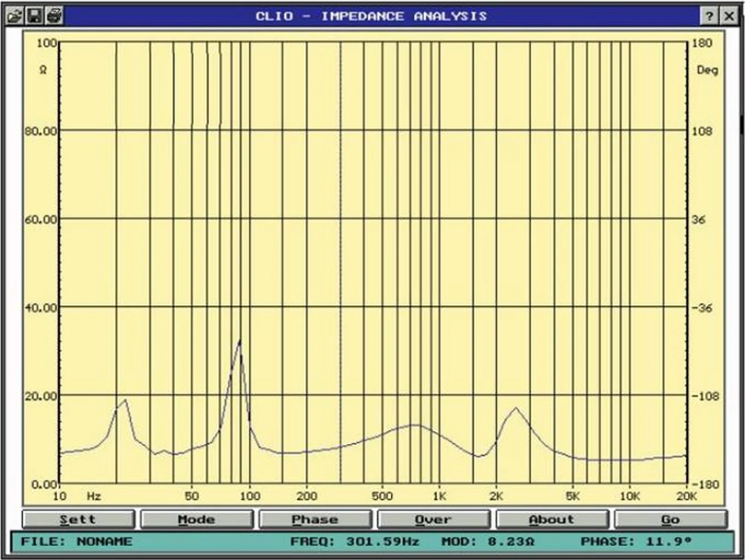Click the PHASE: 11.9° readout

pyautogui.click(x=636, y=541)
